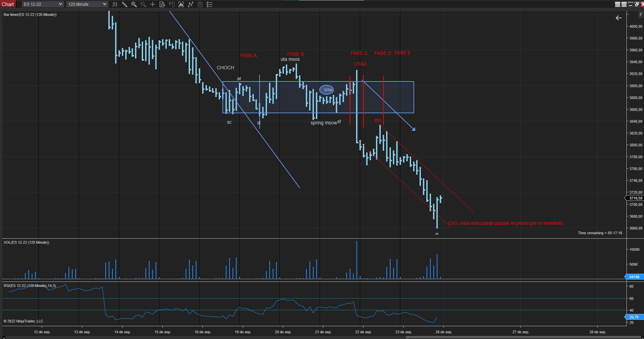Click the '28 de sep.' date axis label
The width and height of the screenshot is (644, 339).
point(597,332)
